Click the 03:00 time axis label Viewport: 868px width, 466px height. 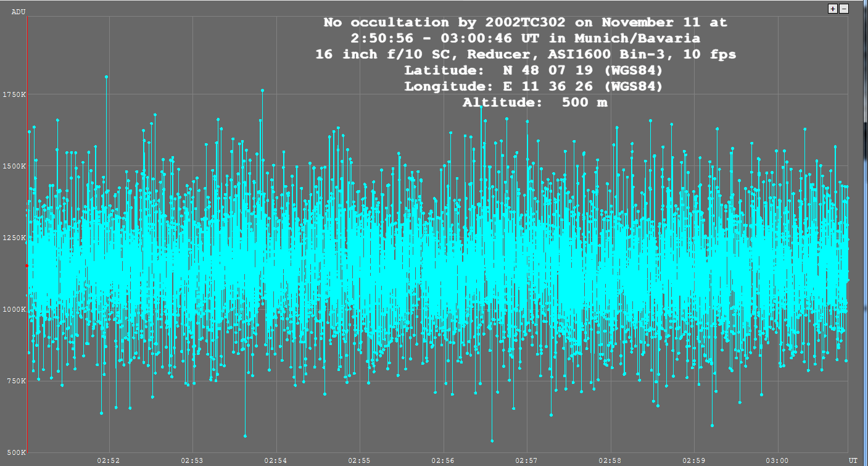point(777,460)
